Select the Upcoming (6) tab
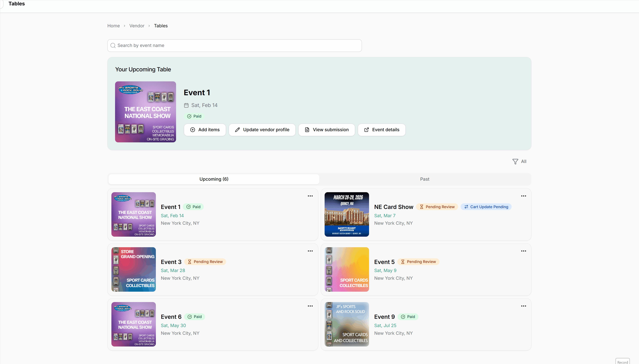 pos(214,179)
